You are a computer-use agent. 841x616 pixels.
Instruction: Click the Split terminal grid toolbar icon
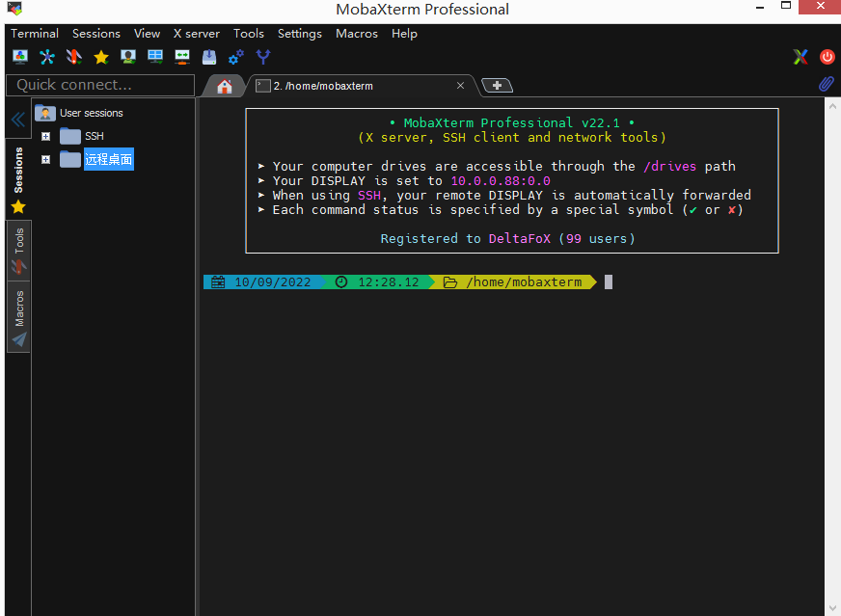pyautogui.click(x=155, y=56)
